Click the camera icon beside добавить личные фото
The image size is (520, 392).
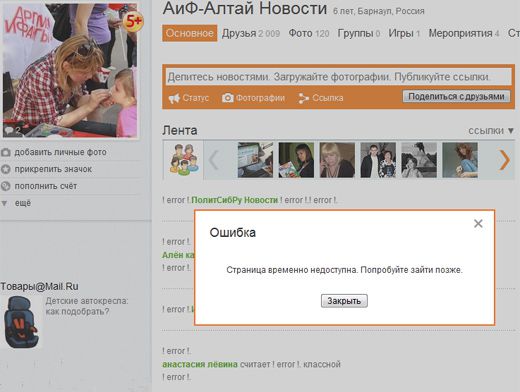(6, 152)
